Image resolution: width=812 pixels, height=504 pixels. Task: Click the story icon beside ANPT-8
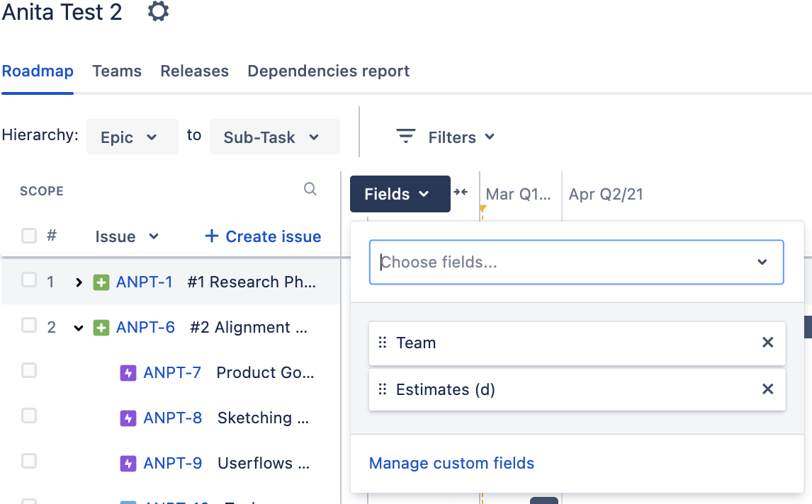[x=128, y=418]
